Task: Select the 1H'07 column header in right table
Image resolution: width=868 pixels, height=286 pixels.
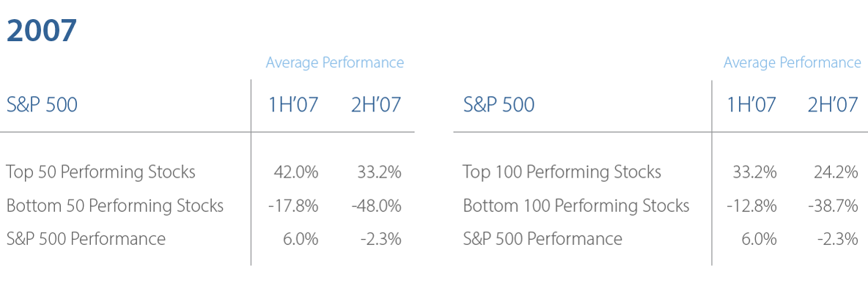Action: pyautogui.click(x=751, y=105)
